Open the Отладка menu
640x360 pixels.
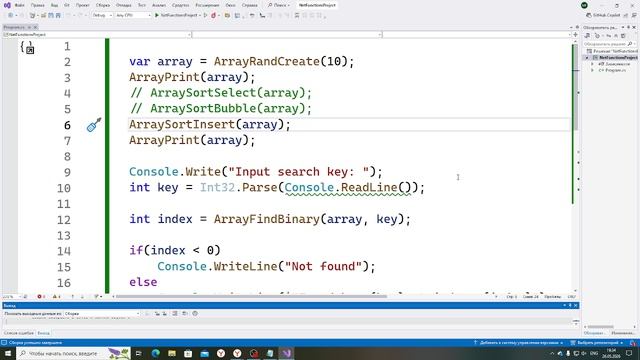point(123,5)
